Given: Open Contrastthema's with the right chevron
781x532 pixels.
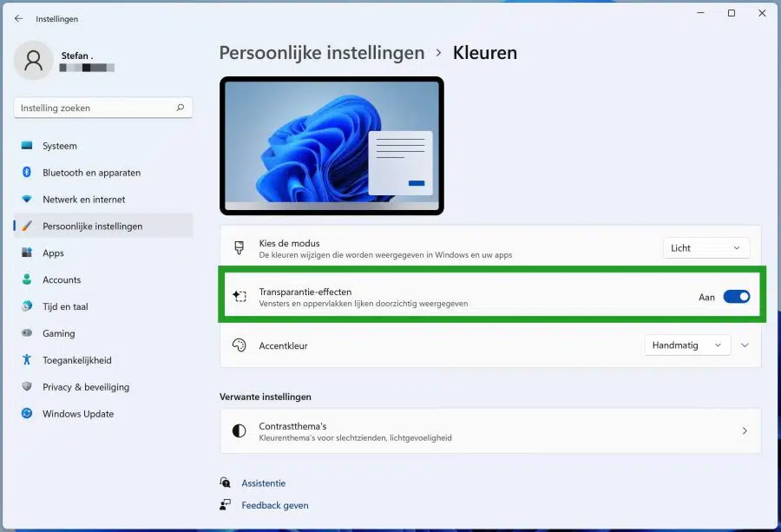Looking at the screenshot, I should tap(745, 430).
